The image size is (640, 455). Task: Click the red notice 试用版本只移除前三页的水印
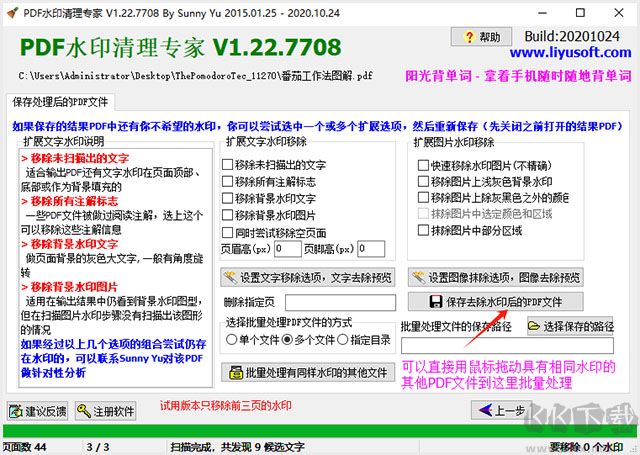pyautogui.click(x=226, y=406)
